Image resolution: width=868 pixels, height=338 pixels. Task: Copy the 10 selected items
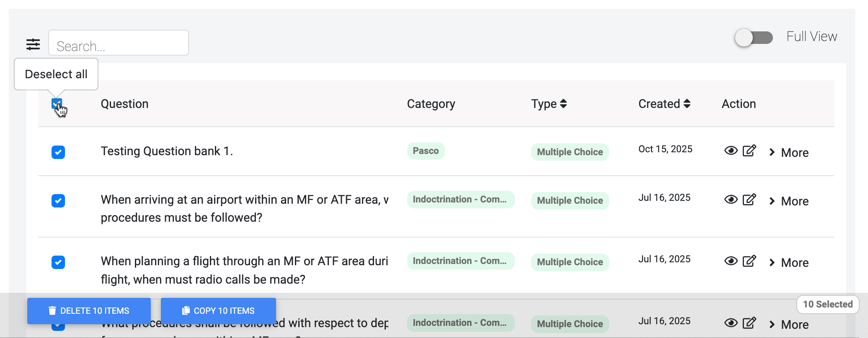[218, 311]
